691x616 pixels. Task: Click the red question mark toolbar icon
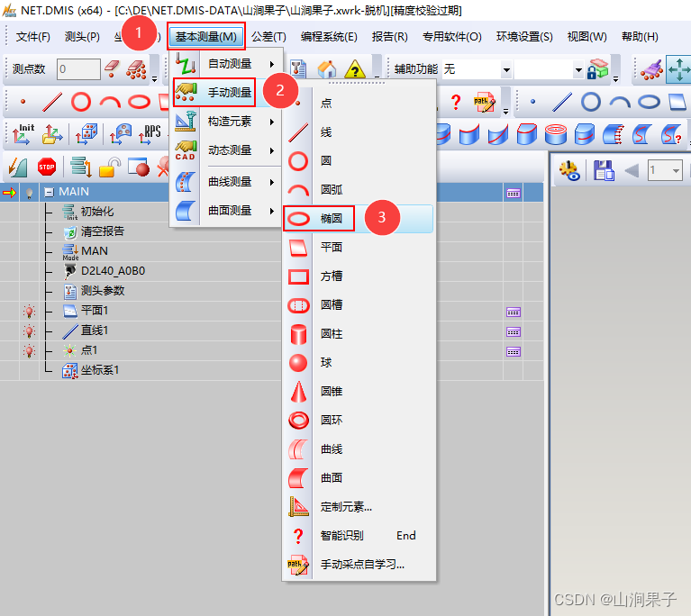pyautogui.click(x=456, y=103)
